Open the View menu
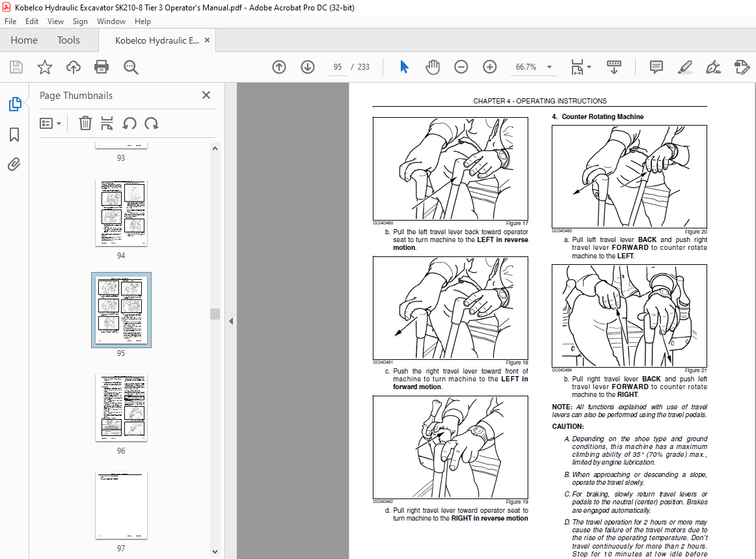756x559 pixels. coord(55,21)
